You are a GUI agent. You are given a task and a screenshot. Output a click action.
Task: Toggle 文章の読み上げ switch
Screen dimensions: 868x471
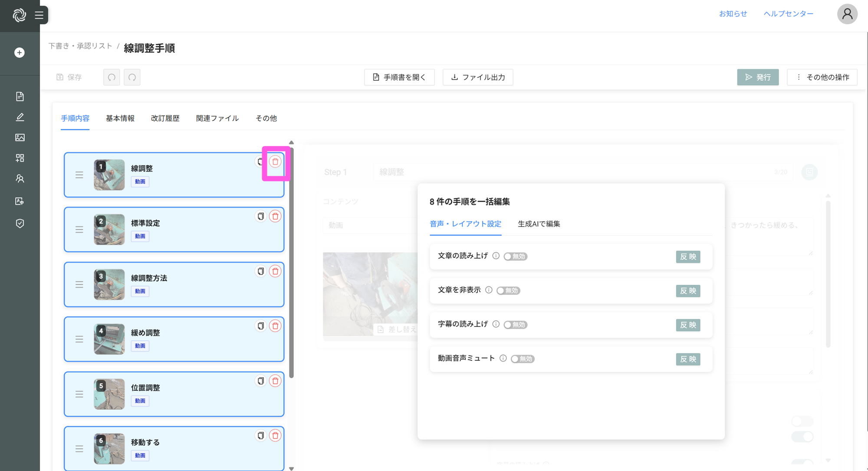(x=515, y=257)
